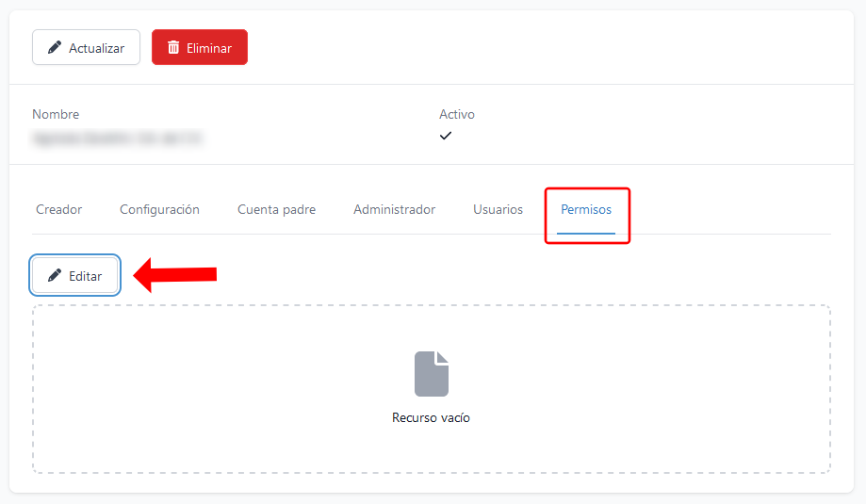Click the Nombre field label
The height and width of the screenshot is (504, 866).
click(x=56, y=114)
